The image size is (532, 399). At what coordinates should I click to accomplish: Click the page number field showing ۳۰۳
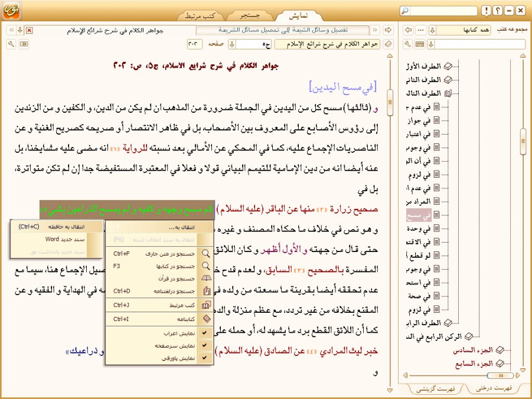[194, 44]
